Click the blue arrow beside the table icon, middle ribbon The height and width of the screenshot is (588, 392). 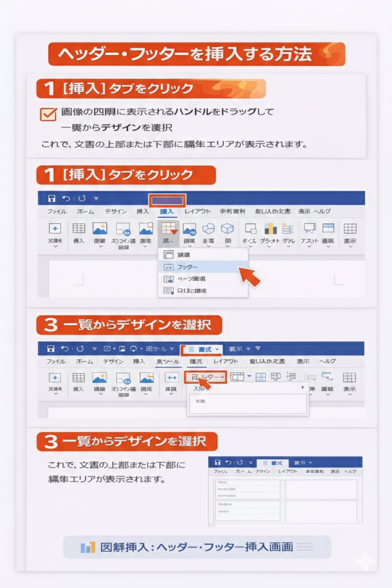click(249, 376)
